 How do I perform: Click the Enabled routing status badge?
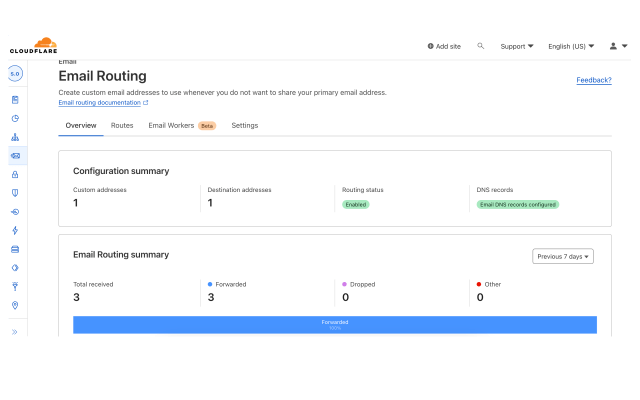tap(356, 204)
